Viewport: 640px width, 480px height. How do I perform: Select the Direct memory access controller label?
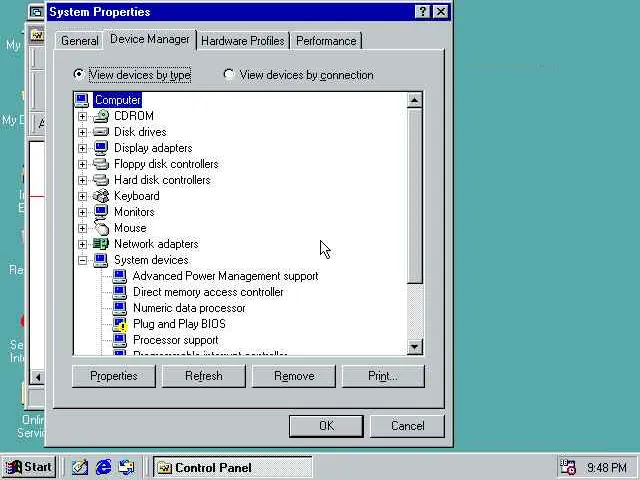click(208, 292)
